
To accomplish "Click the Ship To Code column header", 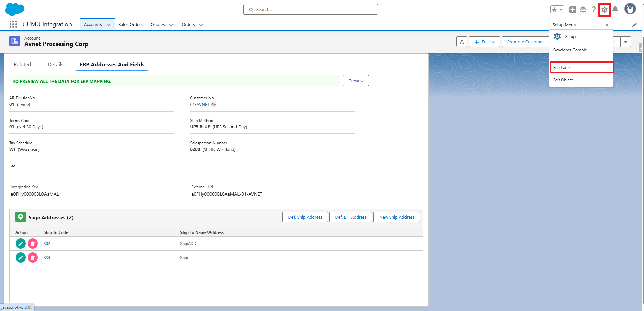I will point(56,232).
